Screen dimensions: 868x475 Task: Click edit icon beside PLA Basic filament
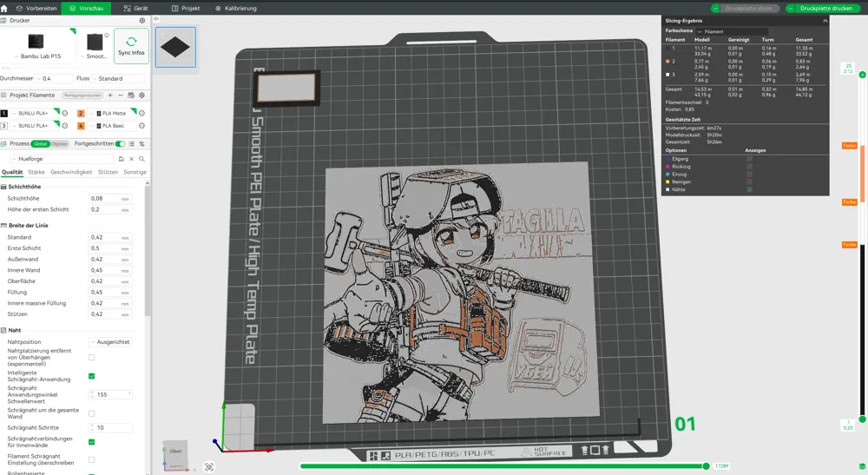tap(141, 126)
